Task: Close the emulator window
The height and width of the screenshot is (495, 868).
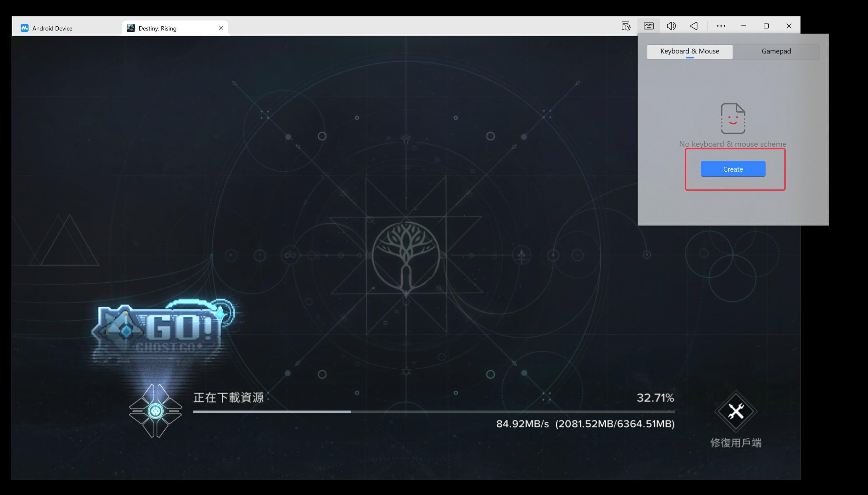Action: [789, 26]
